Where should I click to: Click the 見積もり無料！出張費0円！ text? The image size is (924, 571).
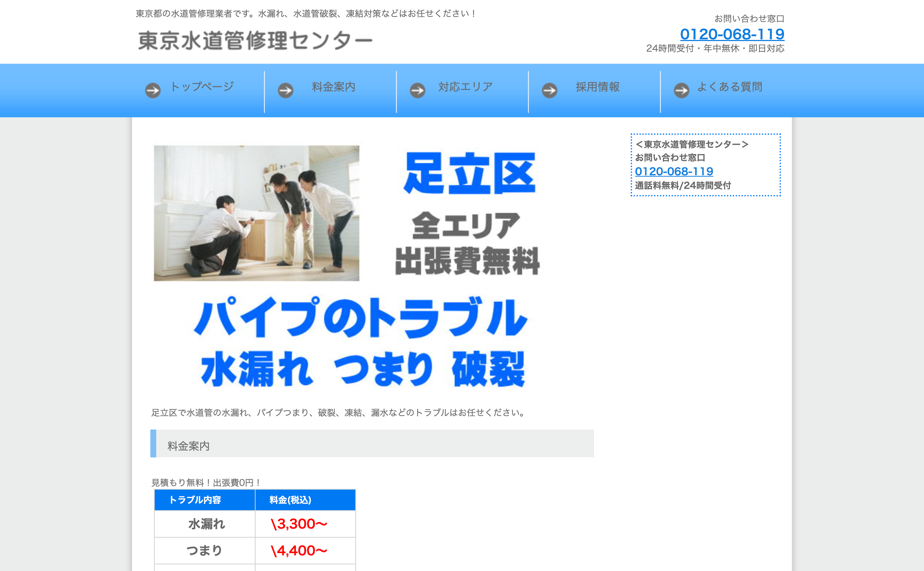tap(206, 483)
